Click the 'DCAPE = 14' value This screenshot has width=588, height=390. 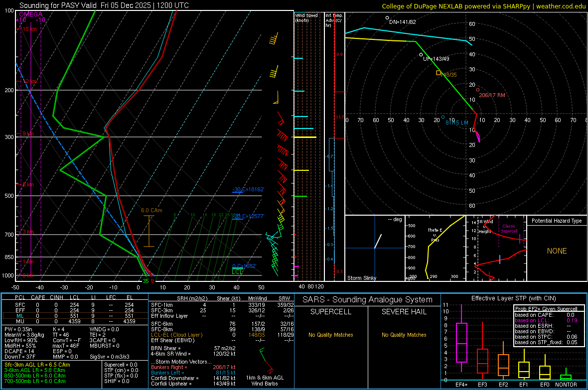pyautogui.click(x=19, y=351)
